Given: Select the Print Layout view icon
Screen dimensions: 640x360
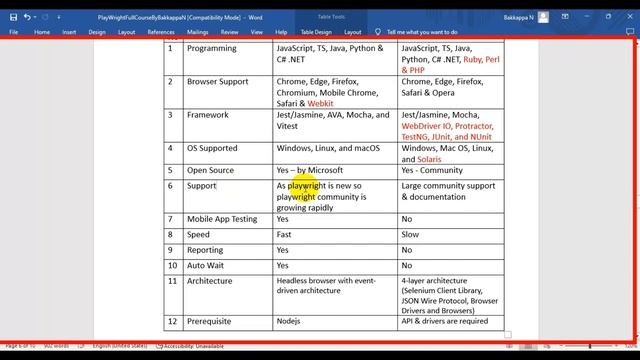Looking at the screenshot, I should [528, 346].
